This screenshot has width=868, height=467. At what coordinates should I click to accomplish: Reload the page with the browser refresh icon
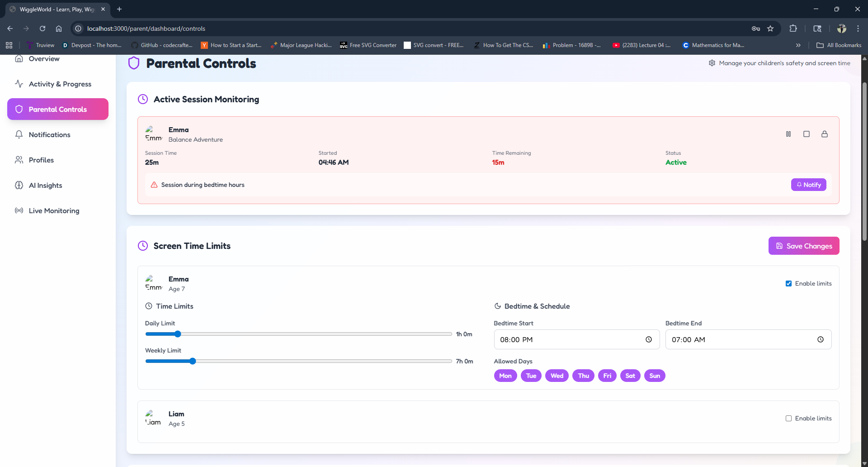point(42,29)
